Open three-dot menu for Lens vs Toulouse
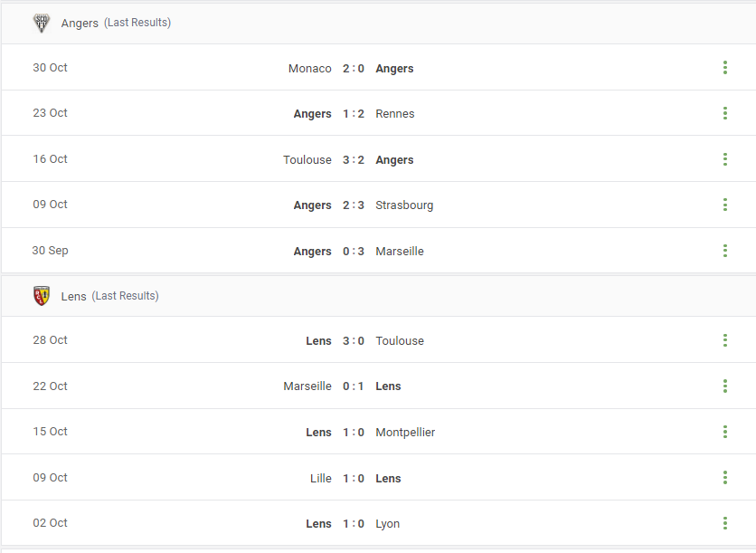This screenshot has height=553, width=756. 724,340
